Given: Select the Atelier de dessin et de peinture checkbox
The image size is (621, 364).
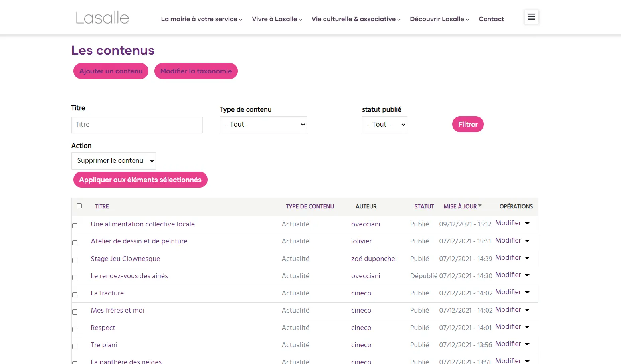Looking at the screenshot, I should 75,243.
